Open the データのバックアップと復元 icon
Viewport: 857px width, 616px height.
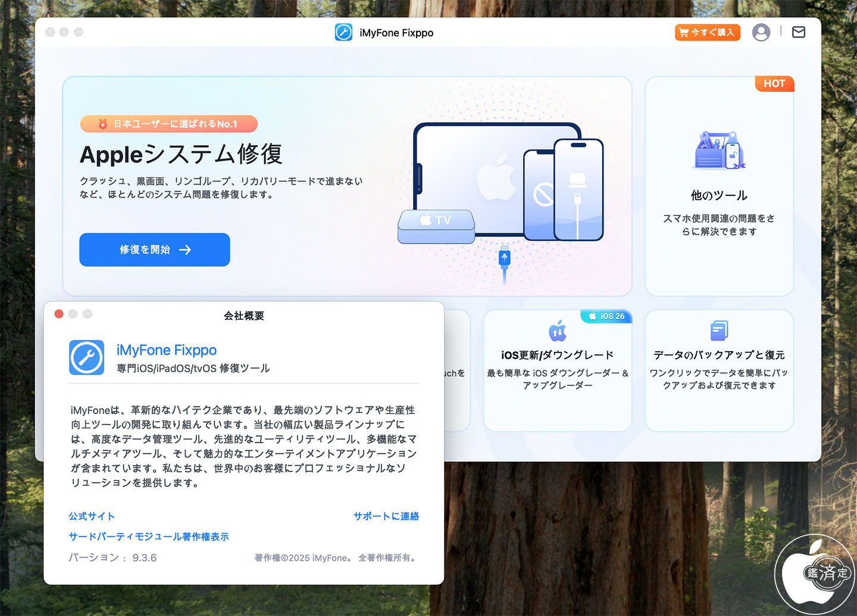(719, 331)
